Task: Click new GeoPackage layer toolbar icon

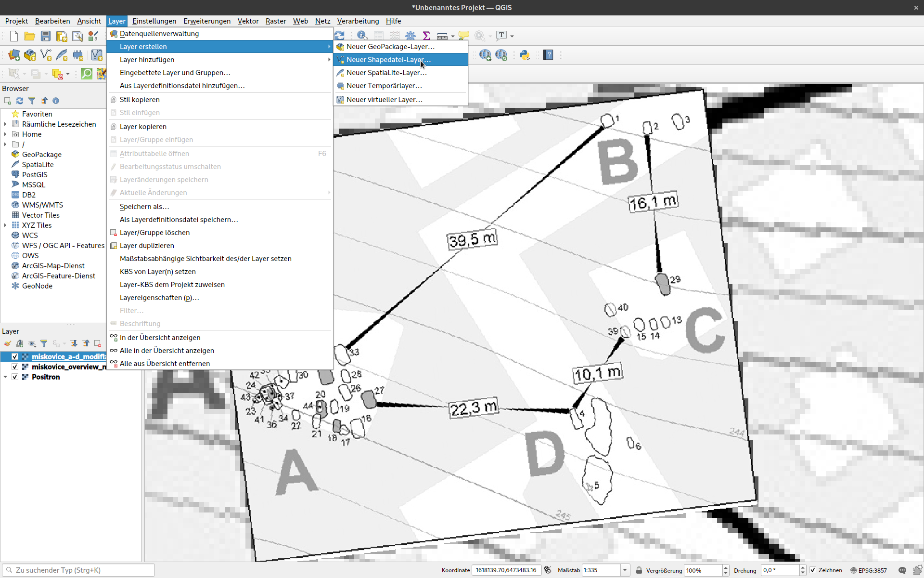Action: (30, 55)
